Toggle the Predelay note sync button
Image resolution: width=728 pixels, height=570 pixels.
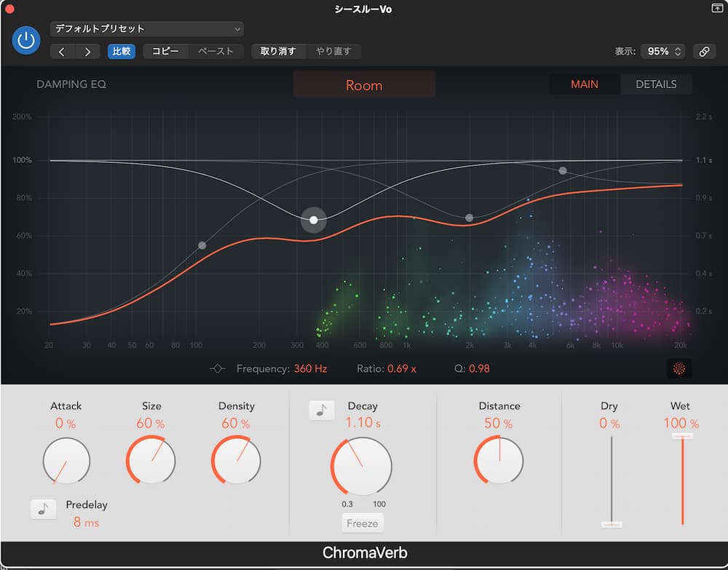(x=44, y=509)
